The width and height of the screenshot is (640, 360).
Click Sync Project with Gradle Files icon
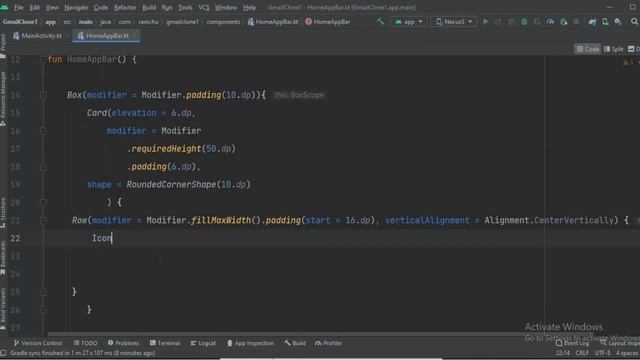tap(592, 22)
